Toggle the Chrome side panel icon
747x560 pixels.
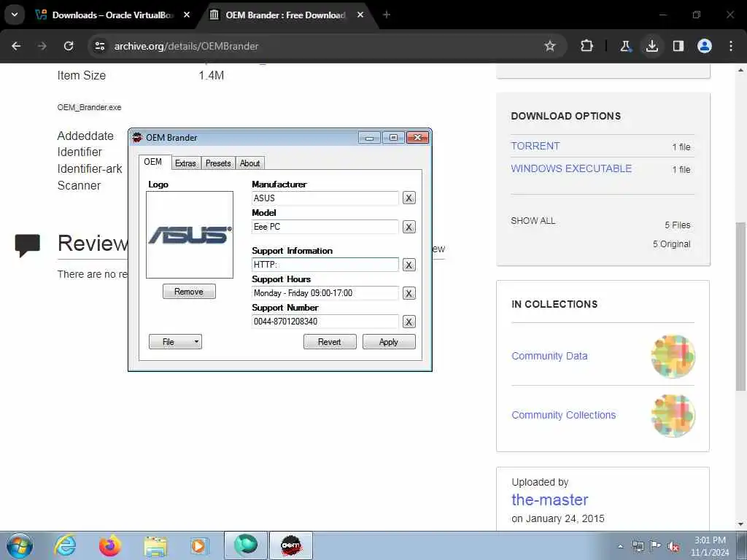point(678,46)
